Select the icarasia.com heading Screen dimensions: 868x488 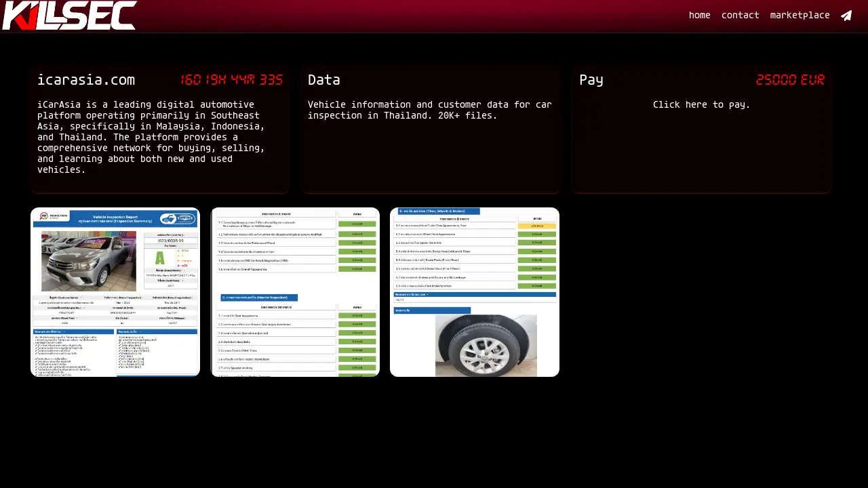tap(85, 80)
